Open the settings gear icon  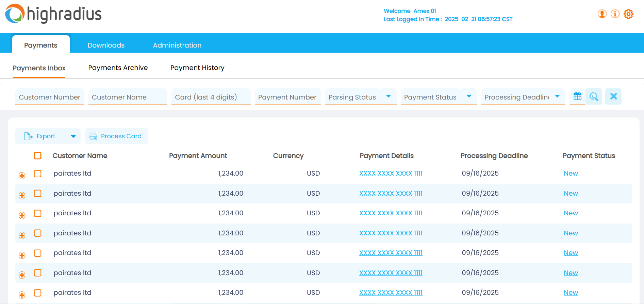point(628,14)
